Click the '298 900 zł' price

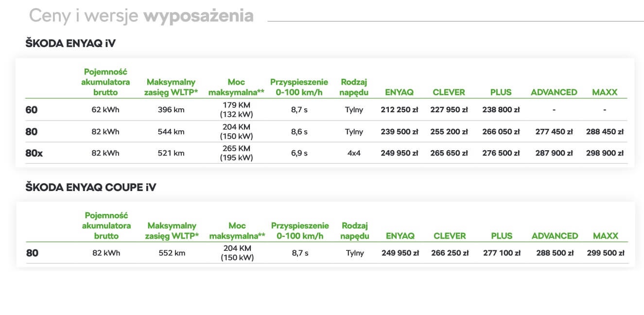point(605,153)
